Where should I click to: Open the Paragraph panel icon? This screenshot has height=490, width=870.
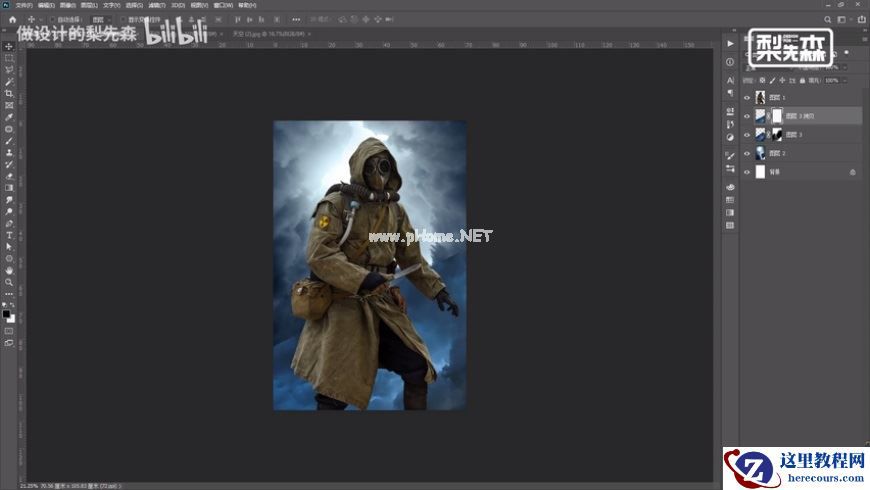[x=730, y=93]
